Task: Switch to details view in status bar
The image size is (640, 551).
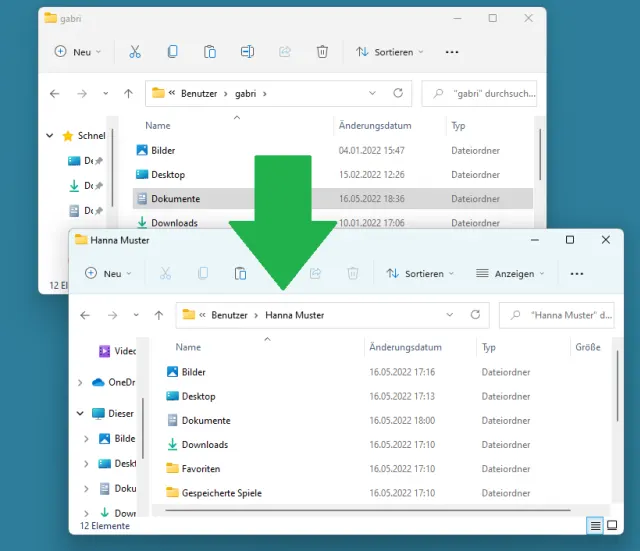Action: (x=596, y=525)
